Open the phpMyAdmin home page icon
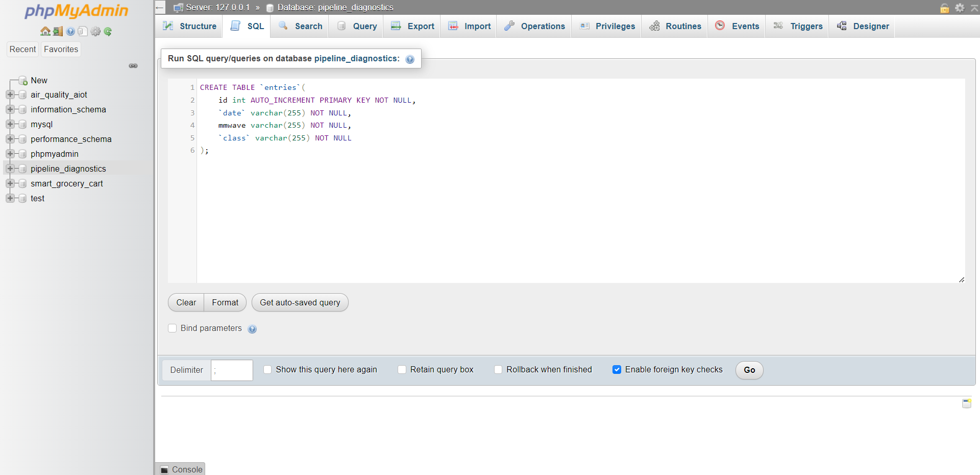The width and height of the screenshot is (980, 475). [44, 31]
